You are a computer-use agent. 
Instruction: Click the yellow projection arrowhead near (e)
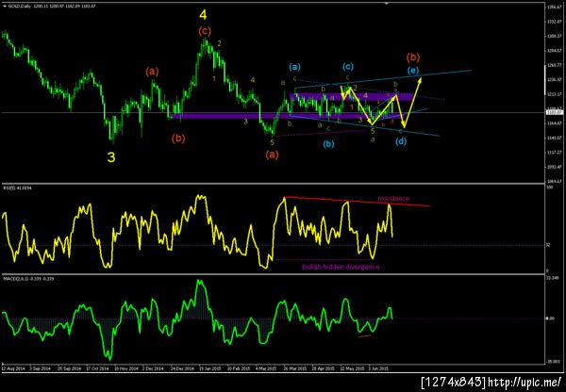420,78
